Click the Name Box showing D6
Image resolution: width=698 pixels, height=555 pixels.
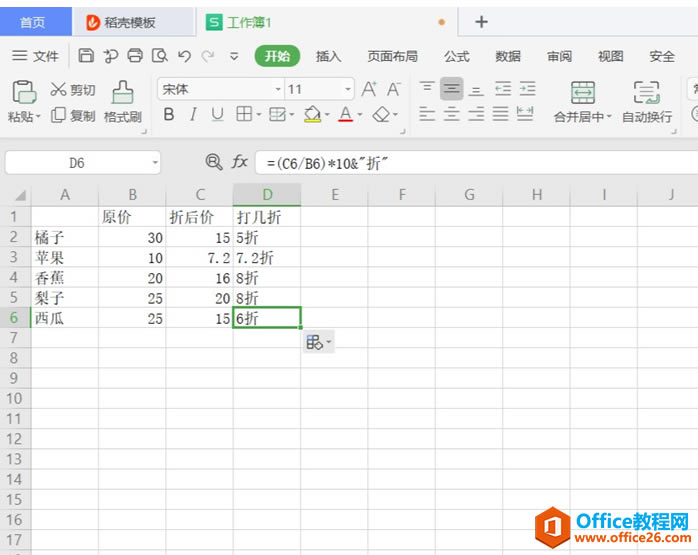pos(77,163)
